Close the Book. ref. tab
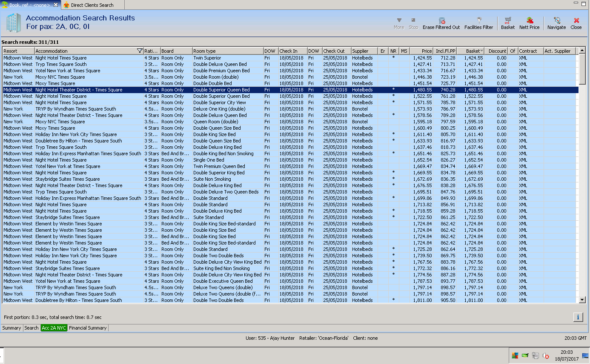This screenshot has width=590, height=364. (56, 5)
